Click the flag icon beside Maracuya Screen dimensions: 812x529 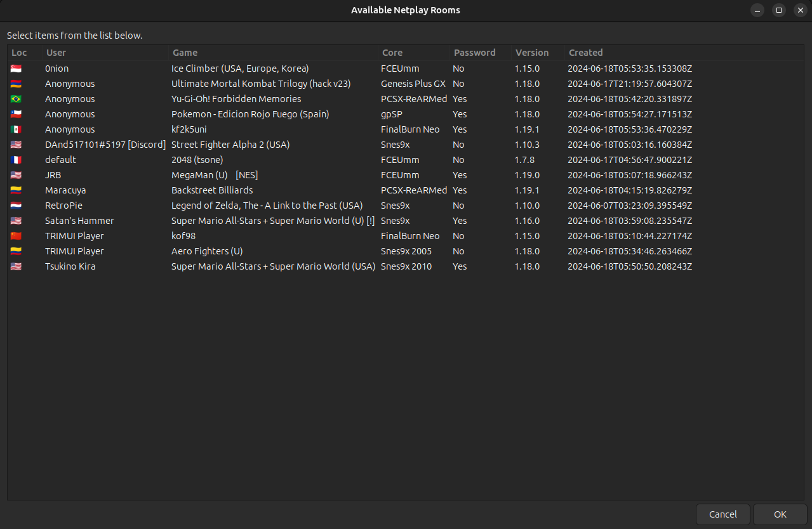[16, 190]
